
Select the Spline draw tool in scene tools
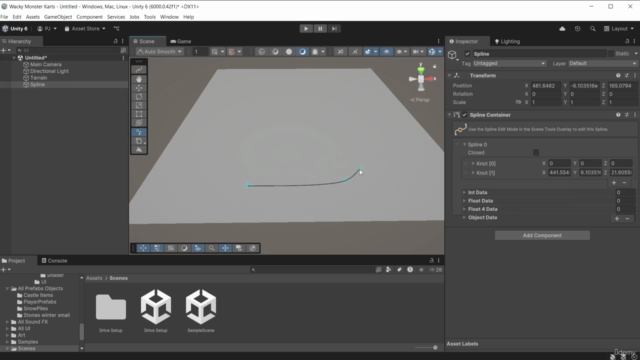(139, 70)
